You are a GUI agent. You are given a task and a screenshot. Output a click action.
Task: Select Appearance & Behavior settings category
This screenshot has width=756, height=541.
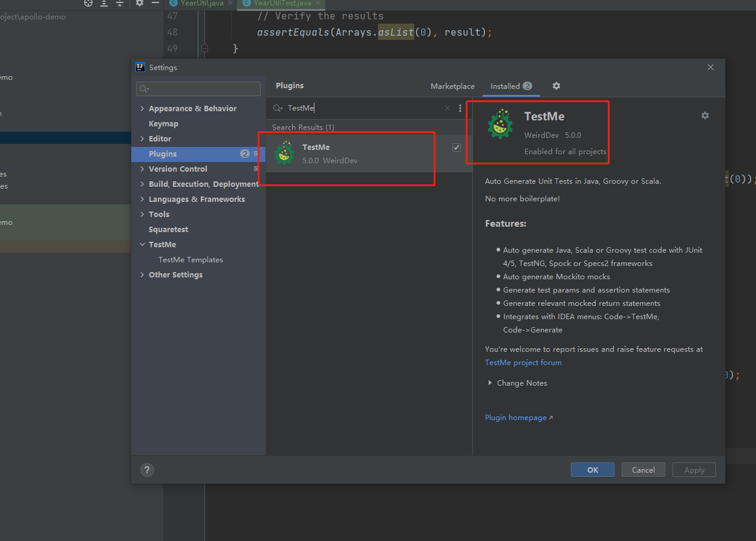click(192, 109)
